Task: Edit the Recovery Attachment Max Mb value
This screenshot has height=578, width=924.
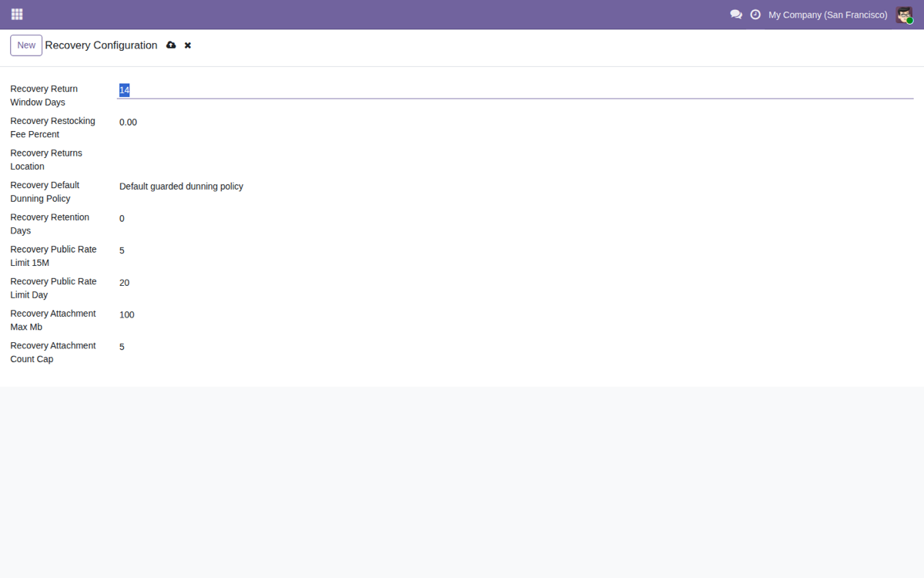Action: coord(515,315)
